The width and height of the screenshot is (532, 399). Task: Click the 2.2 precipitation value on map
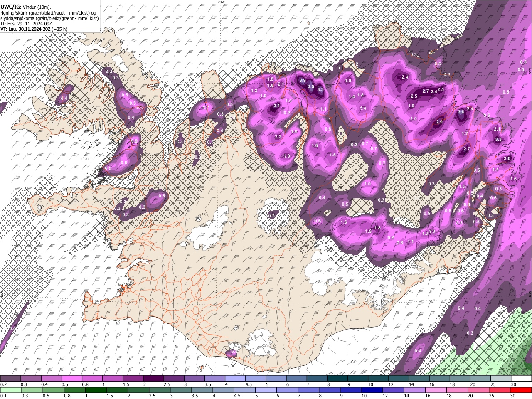pos(278,137)
